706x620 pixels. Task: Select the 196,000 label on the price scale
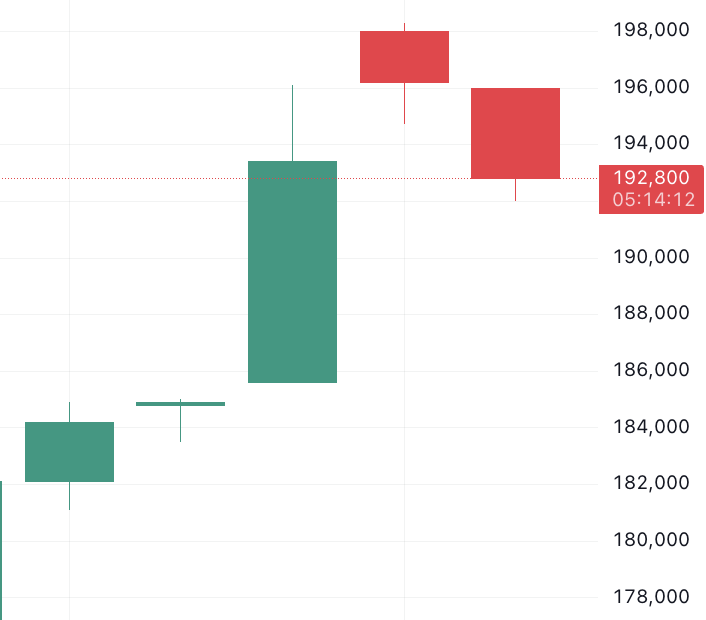[x=651, y=87]
